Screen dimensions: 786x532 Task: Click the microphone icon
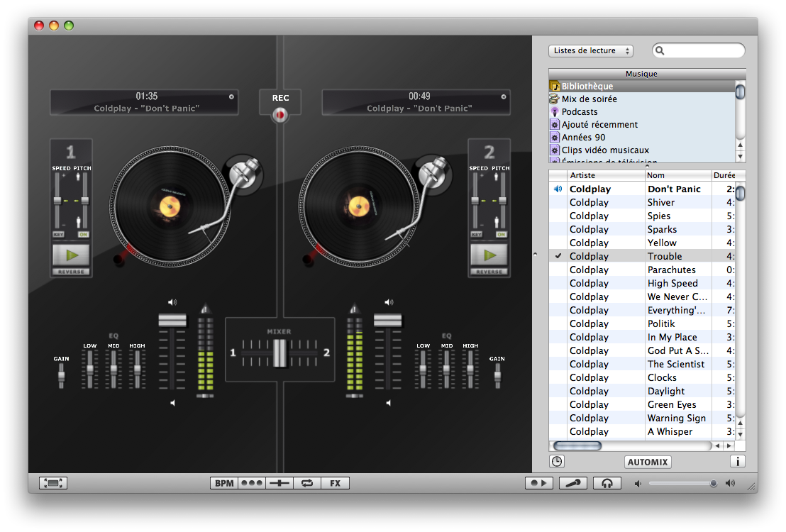pos(573,483)
